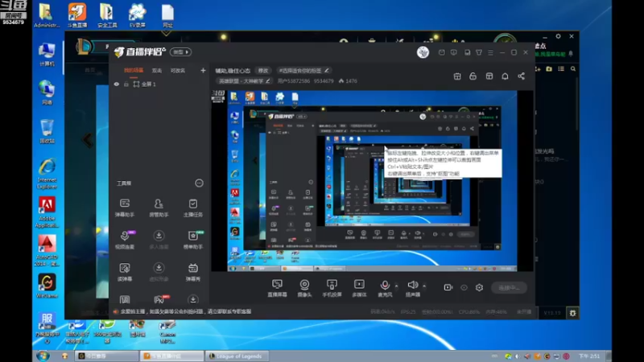Open the 回收站 Recycle Bin desktop icon
The width and height of the screenshot is (644, 362).
[x=47, y=131]
